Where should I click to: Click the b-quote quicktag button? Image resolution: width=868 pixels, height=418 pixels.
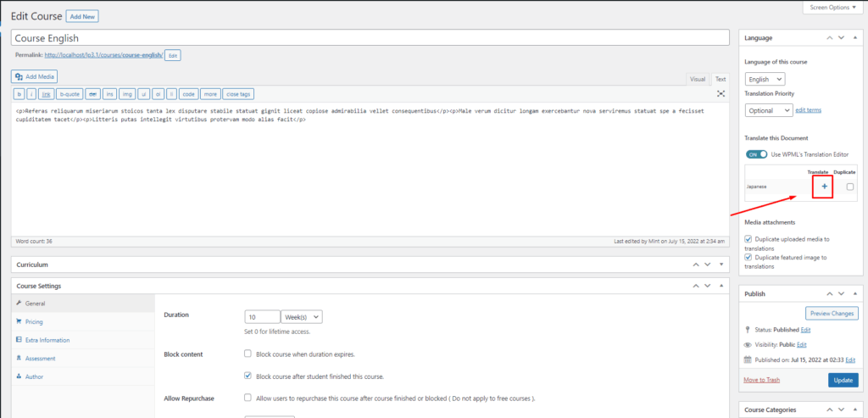(x=70, y=94)
